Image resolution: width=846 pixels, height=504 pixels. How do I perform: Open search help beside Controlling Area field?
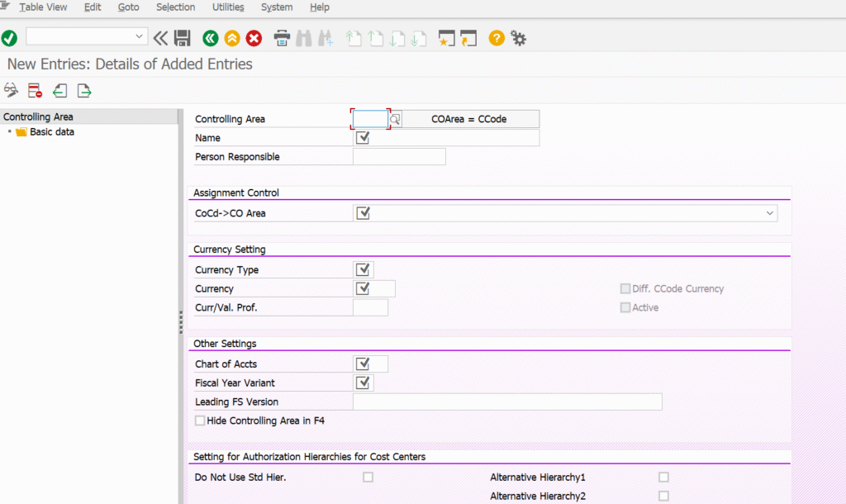pos(395,119)
